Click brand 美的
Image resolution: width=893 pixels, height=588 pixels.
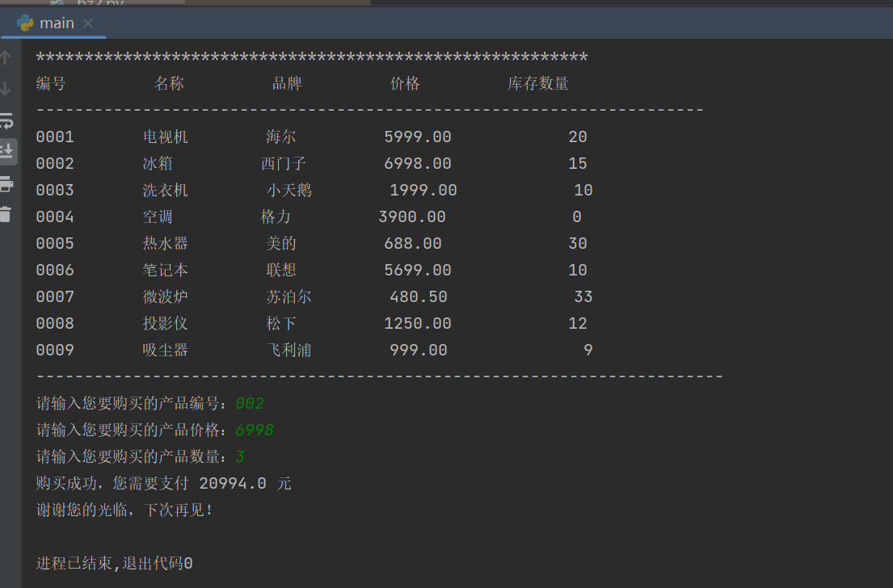(x=281, y=244)
